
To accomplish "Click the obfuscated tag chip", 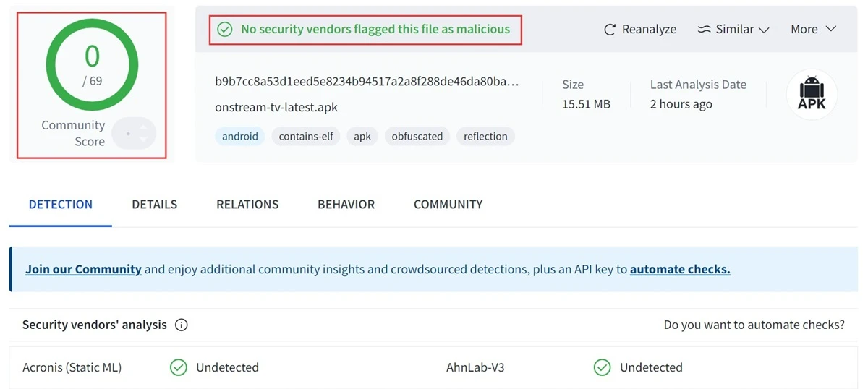I will (x=417, y=136).
